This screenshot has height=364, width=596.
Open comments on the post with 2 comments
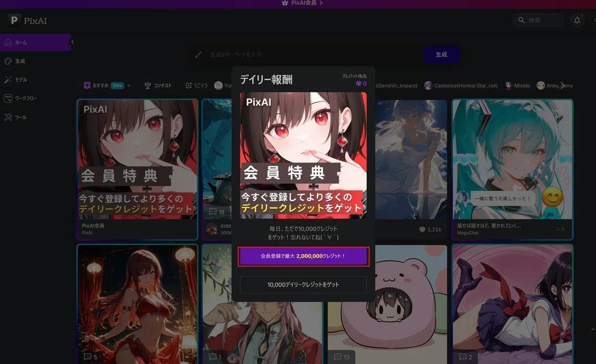click(465, 357)
